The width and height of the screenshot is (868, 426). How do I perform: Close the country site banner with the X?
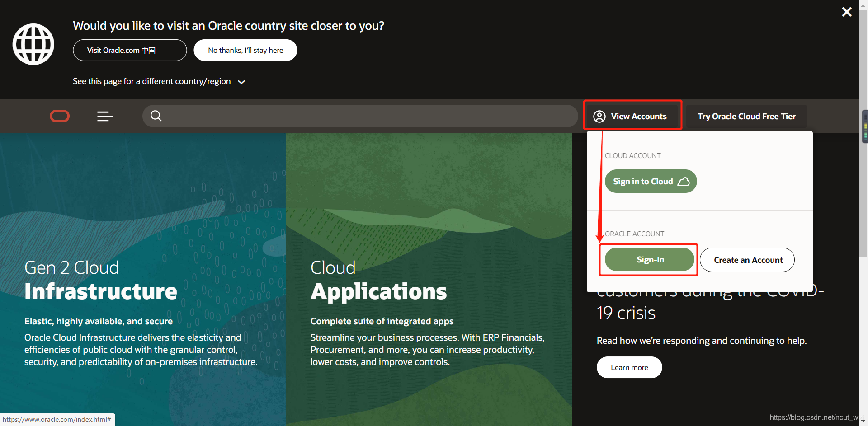point(847,12)
